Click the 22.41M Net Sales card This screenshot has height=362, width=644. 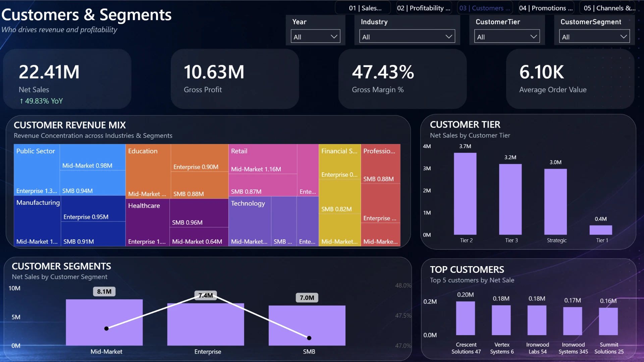pos(67,79)
